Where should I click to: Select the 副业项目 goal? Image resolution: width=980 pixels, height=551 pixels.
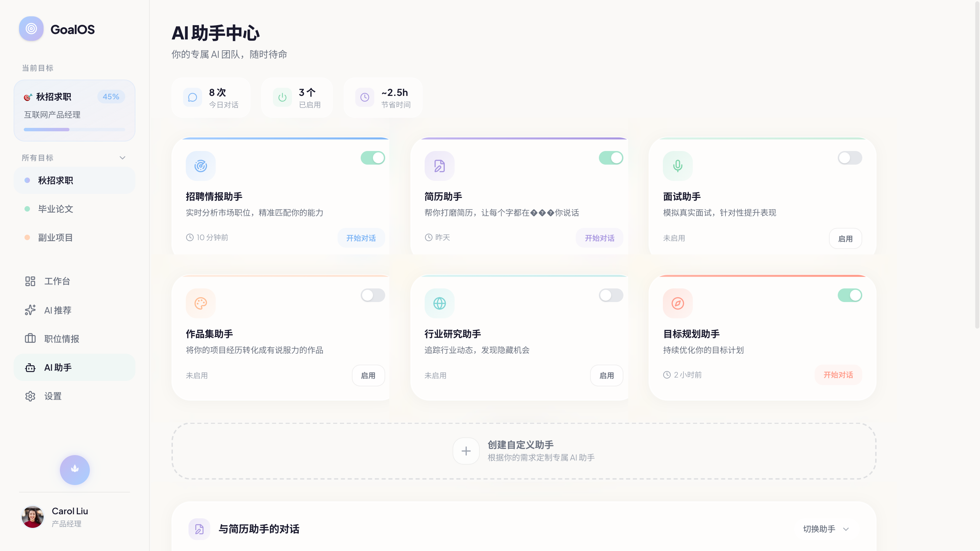[x=75, y=237]
